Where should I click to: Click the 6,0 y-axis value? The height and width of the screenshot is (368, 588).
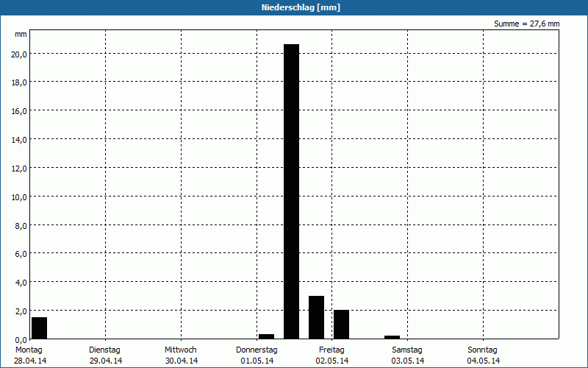click(21, 254)
